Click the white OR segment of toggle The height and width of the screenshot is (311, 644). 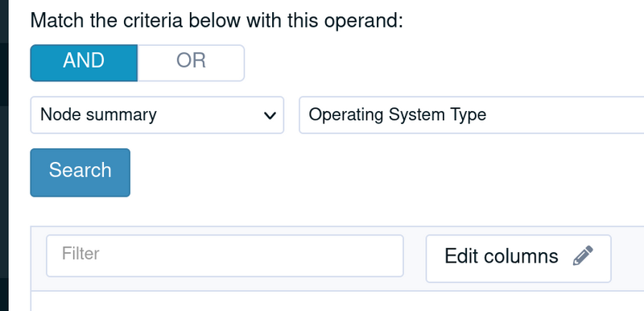[191, 63]
